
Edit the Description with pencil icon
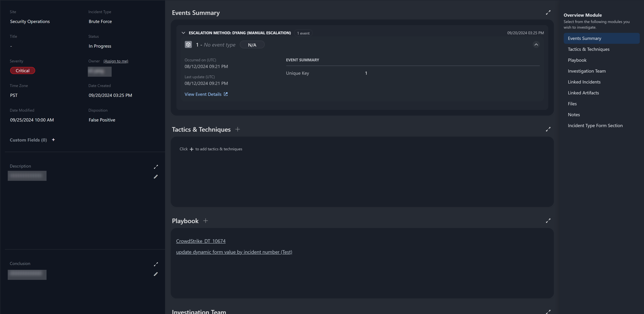(x=156, y=177)
